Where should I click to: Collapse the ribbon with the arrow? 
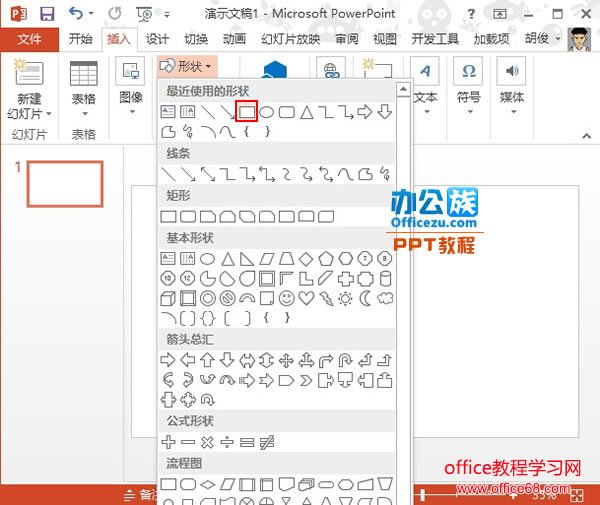[x=586, y=136]
